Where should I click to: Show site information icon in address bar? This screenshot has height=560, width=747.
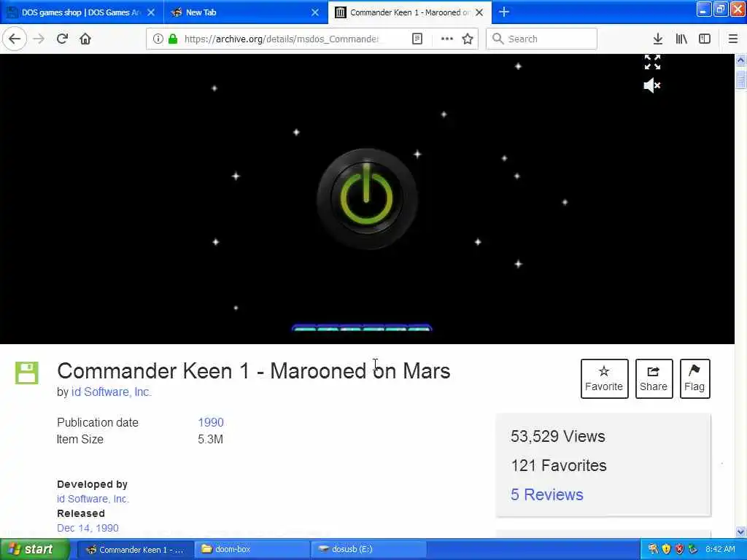coord(158,39)
